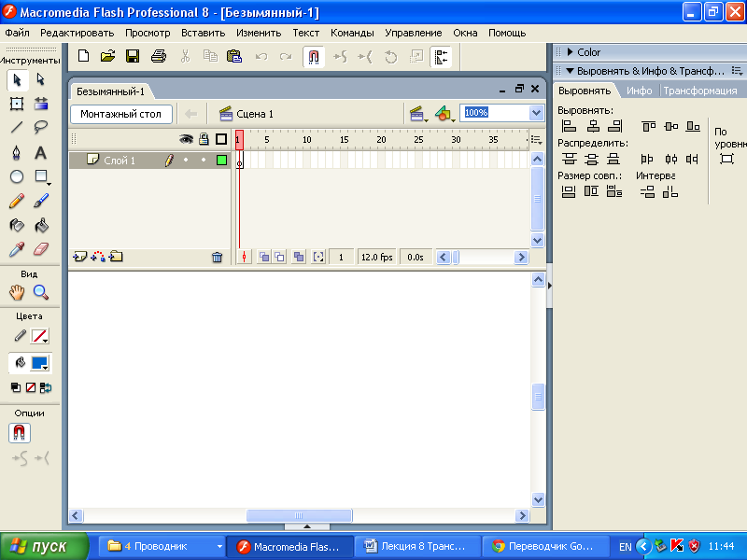Viewport: 747px width, 560px height.
Task: Open Проводник from the taskbar
Action: point(162,546)
